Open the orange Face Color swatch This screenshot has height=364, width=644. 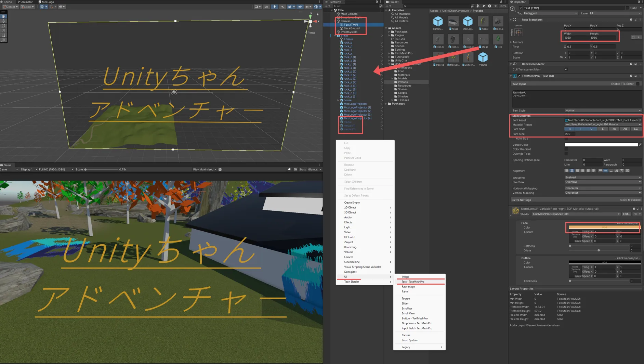604,227
